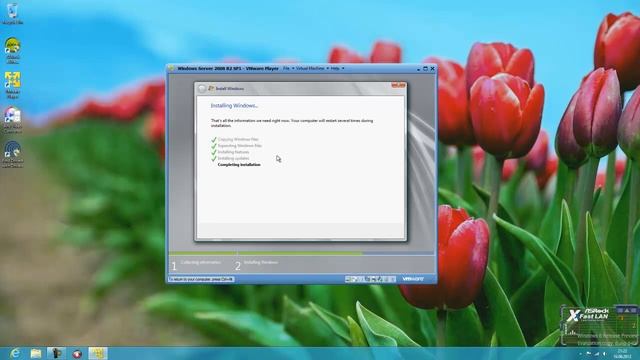Open the File menu in VMware Player
The height and width of the screenshot is (360, 640).
(x=286, y=69)
